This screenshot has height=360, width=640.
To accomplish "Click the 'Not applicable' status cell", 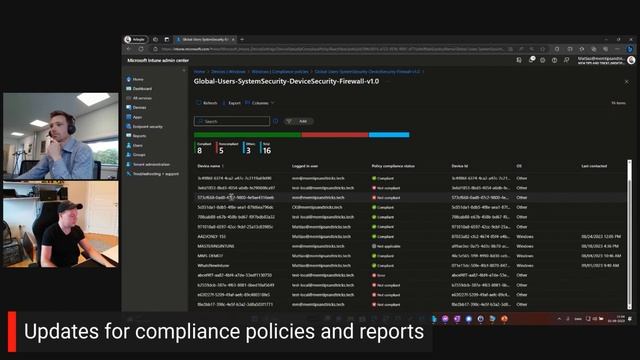I will [386, 246].
